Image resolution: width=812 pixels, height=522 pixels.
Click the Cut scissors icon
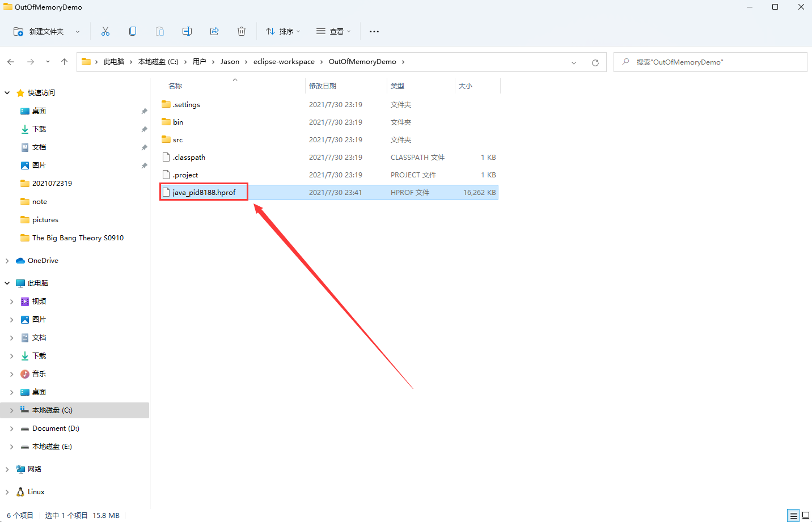(105, 32)
